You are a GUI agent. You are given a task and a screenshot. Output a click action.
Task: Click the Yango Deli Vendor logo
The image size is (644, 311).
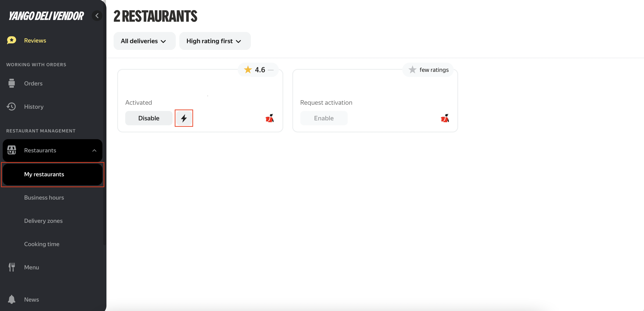point(46,16)
